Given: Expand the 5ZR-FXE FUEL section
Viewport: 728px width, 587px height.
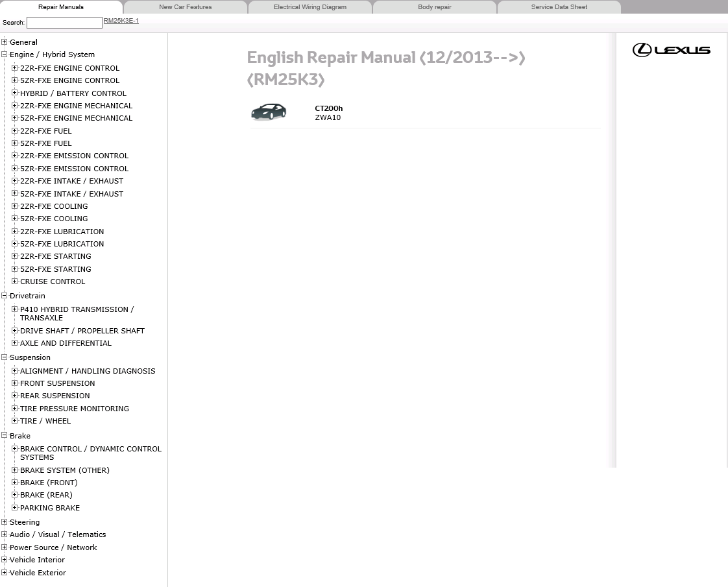Looking at the screenshot, I should [x=14, y=143].
